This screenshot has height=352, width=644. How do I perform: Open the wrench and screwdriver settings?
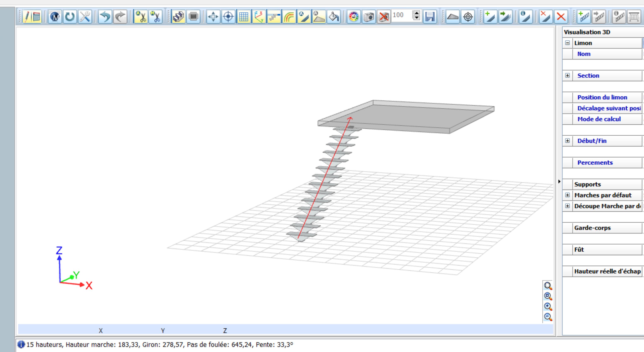85,17
